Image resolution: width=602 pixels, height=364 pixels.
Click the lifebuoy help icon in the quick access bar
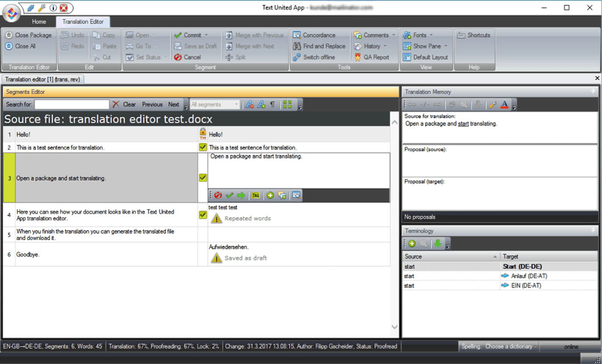[64, 8]
